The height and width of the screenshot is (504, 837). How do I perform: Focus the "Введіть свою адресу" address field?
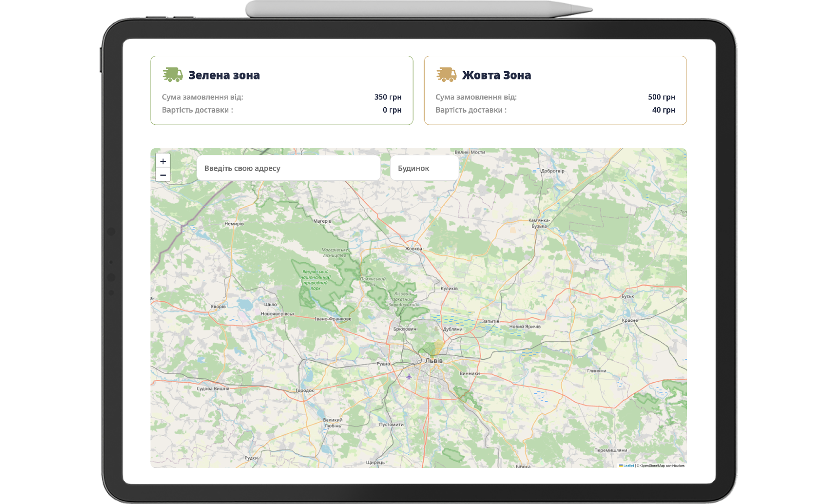[x=288, y=168]
